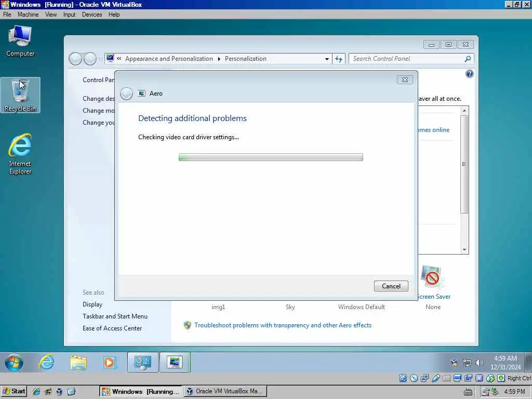Click theme list scroll up arrow
This screenshot has width=532, height=399.
(464, 111)
